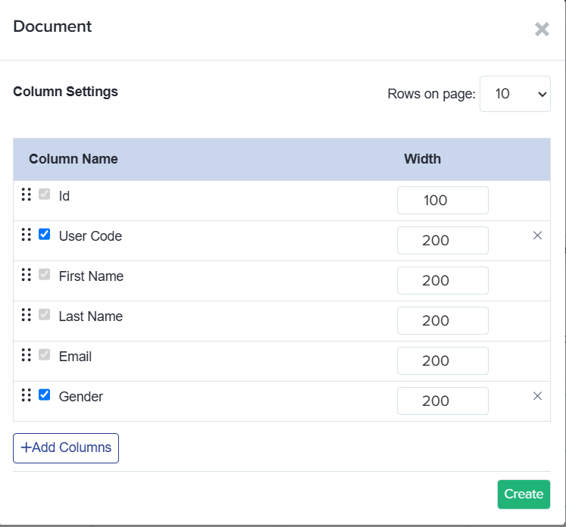Select the First Name label
Image resolution: width=566 pixels, height=527 pixels.
click(x=91, y=276)
